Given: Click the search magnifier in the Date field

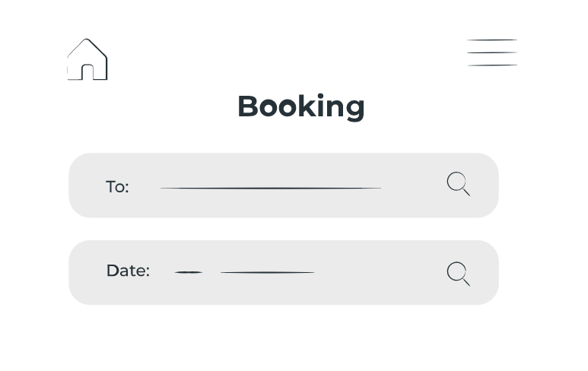Looking at the screenshot, I should [458, 274].
